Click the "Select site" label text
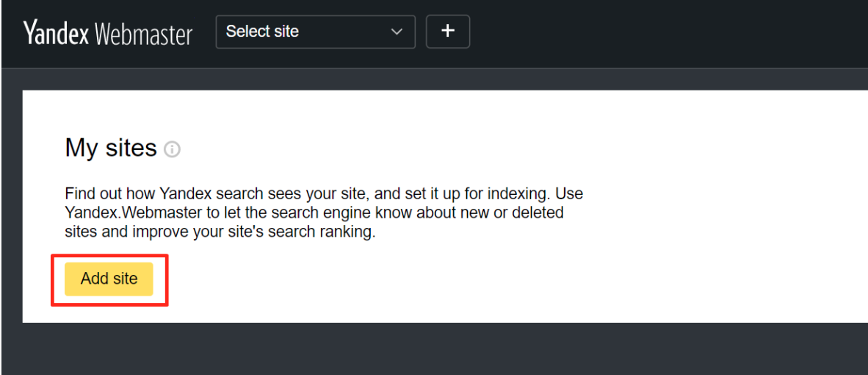Screen dimensions: 868x375 (262, 32)
